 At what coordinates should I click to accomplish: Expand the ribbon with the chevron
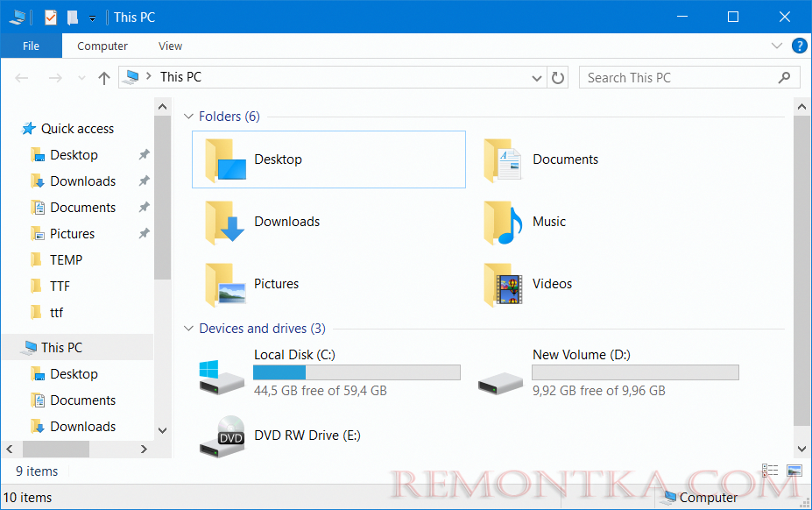click(777, 46)
